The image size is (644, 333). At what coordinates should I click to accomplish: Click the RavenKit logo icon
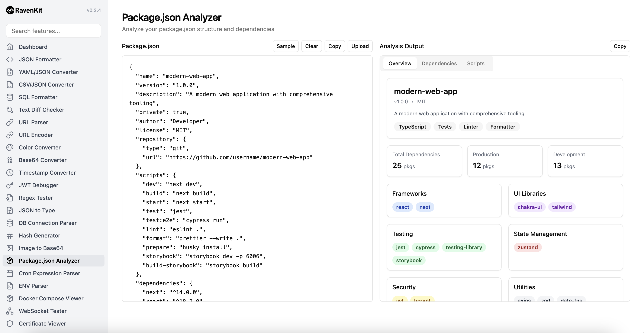[10, 10]
